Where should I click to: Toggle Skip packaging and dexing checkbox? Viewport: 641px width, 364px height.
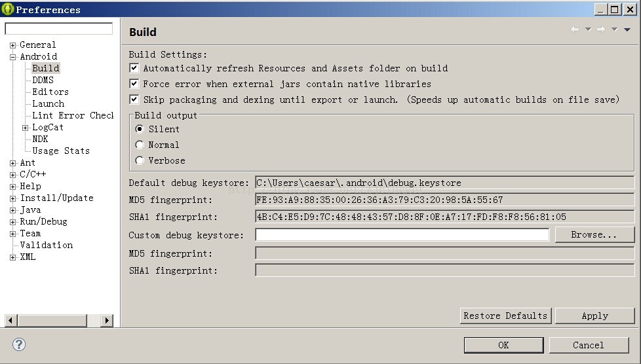coord(134,100)
